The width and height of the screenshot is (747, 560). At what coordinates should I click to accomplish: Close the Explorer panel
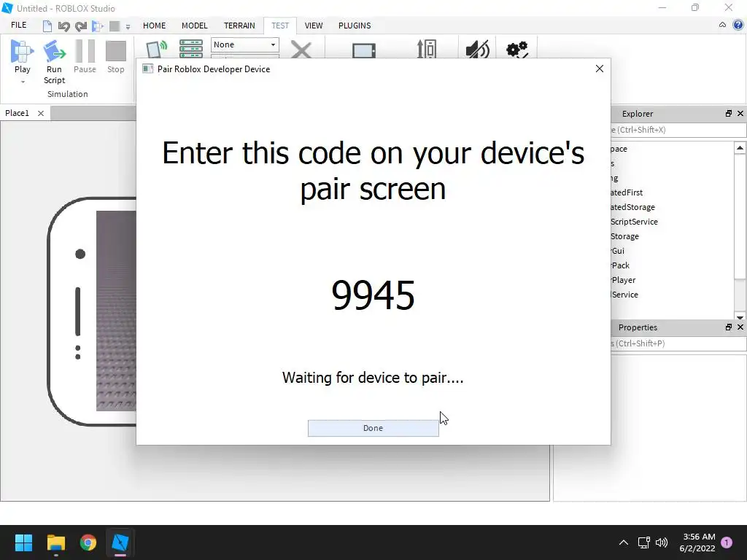tap(740, 113)
